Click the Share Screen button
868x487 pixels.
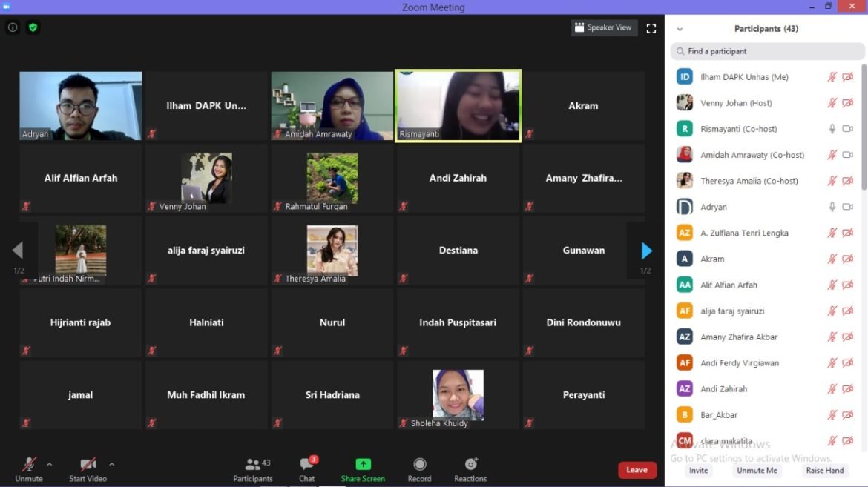point(363,468)
